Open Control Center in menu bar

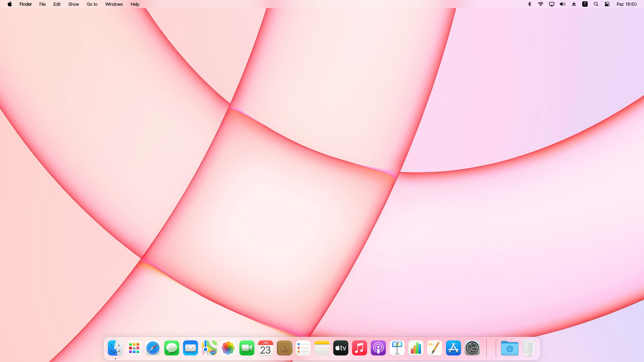click(x=607, y=4)
